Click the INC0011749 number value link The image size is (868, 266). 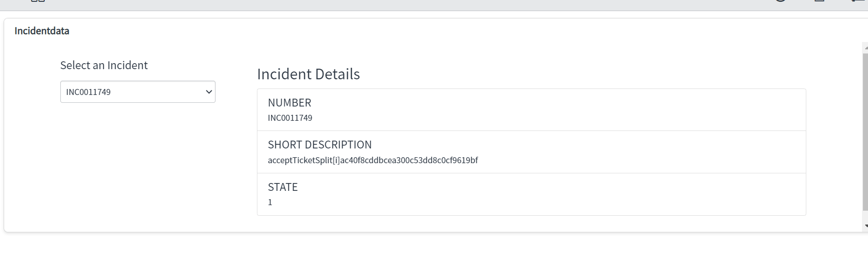pyautogui.click(x=290, y=118)
